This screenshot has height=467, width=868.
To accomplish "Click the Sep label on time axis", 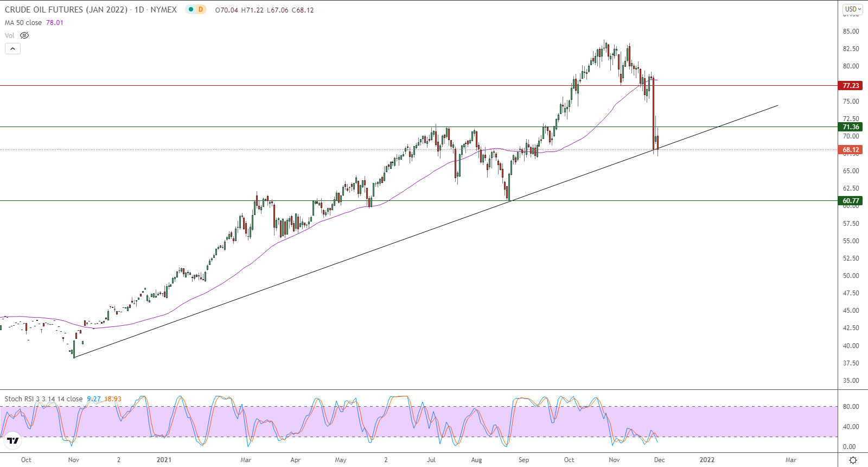I will pyautogui.click(x=524, y=460).
